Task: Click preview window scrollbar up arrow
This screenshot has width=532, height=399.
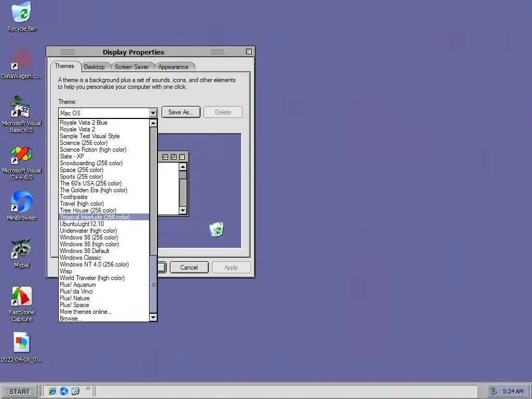Action: [183, 167]
